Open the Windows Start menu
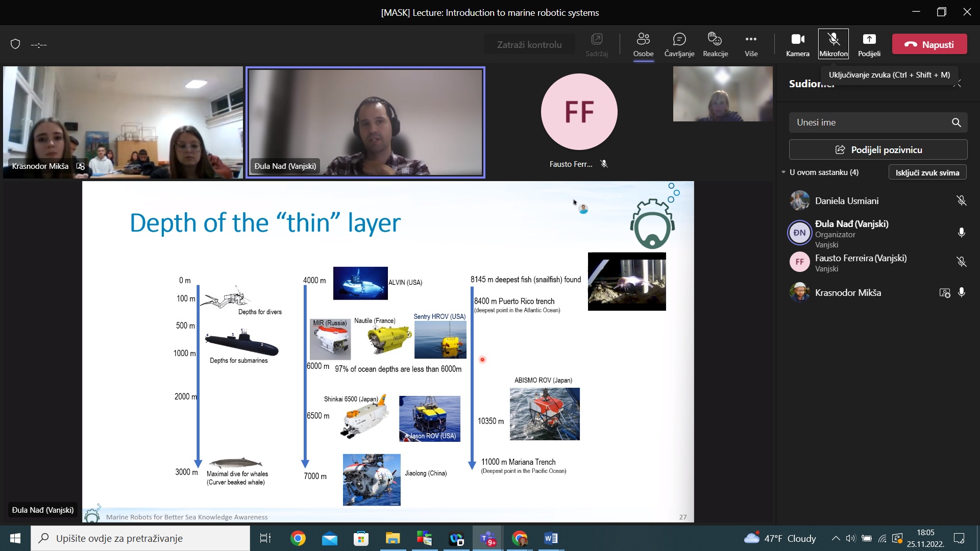Image resolution: width=980 pixels, height=551 pixels. pyautogui.click(x=15, y=538)
